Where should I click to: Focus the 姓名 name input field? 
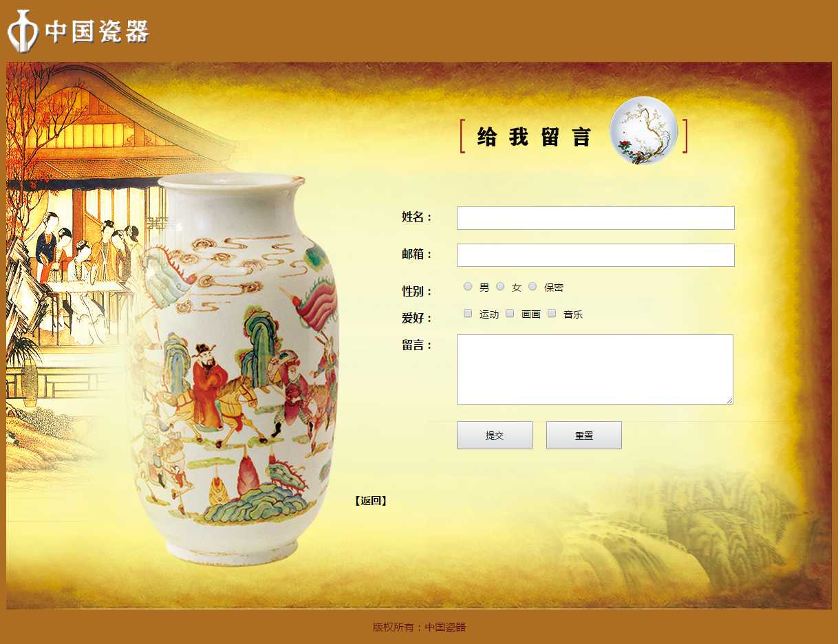point(596,218)
